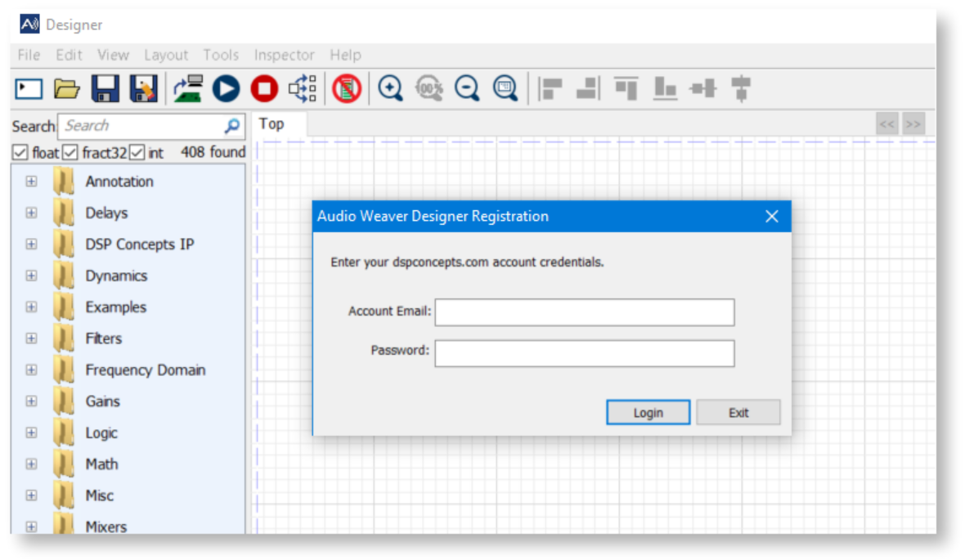Toggle the int checkbox

pyautogui.click(x=137, y=152)
